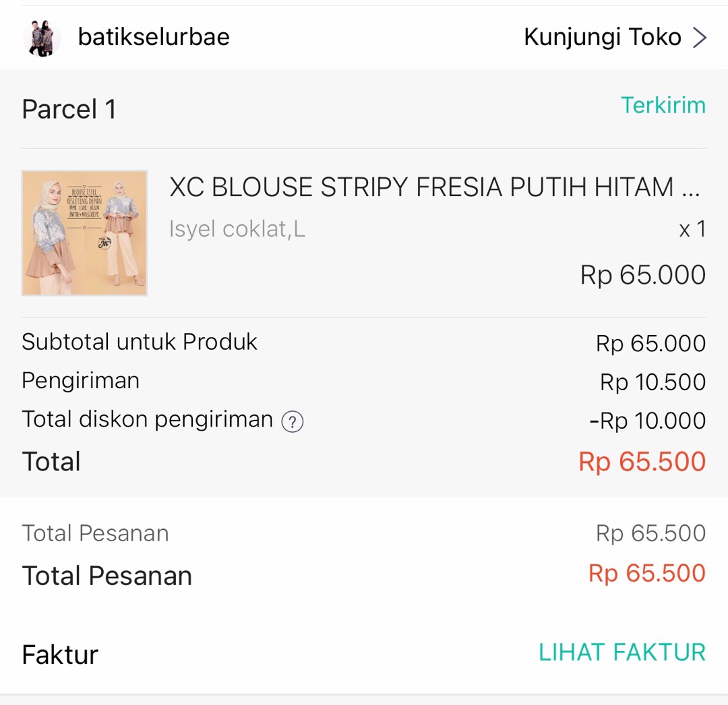Screen dimensions: 728x705
Task: Click the shop name batikselurbae
Action: coord(154,36)
